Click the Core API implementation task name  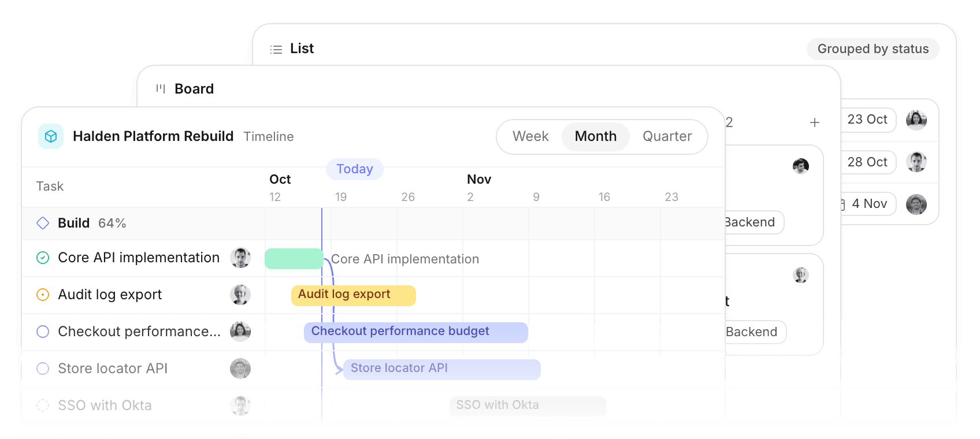point(139,258)
